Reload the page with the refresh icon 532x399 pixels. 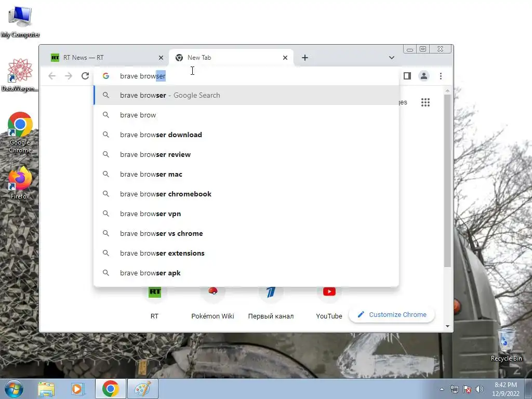(x=85, y=76)
